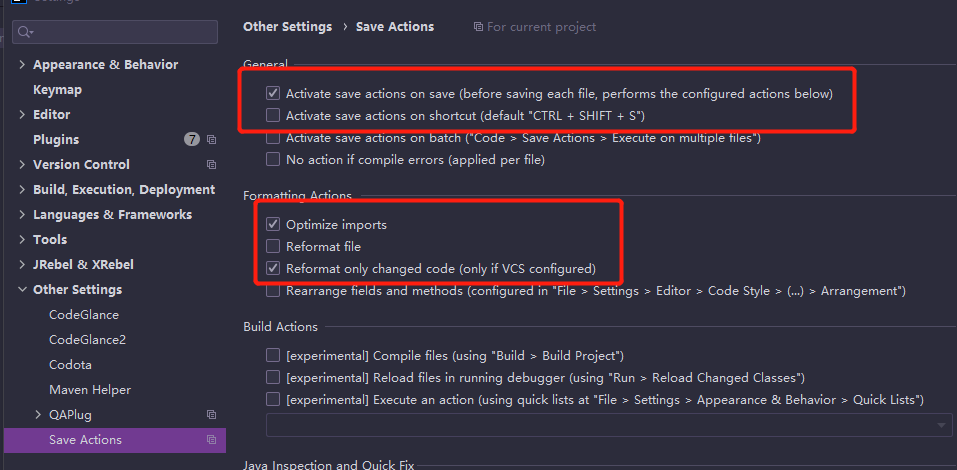This screenshot has width=957, height=470.
Task: Click the Plugins update count badge
Action: [x=192, y=139]
